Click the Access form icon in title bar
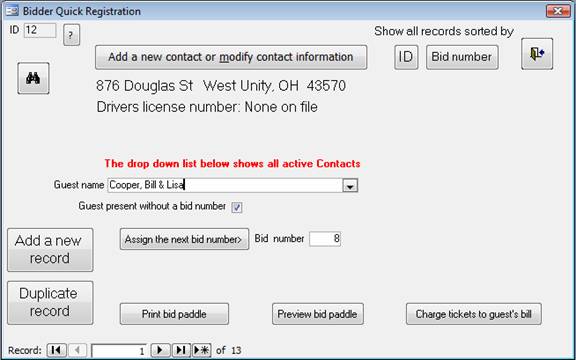 (x=12, y=11)
